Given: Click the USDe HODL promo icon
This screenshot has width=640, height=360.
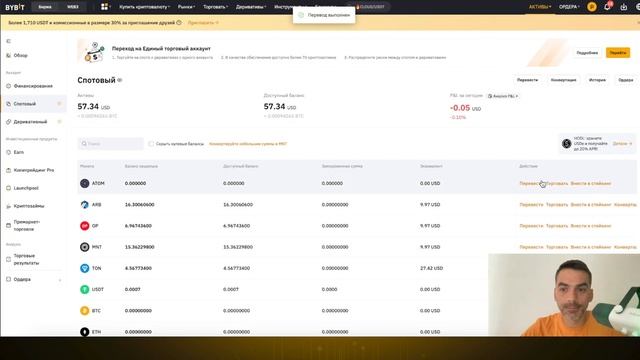Looking at the screenshot, I should pyautogui.click(x=566, y=144).
